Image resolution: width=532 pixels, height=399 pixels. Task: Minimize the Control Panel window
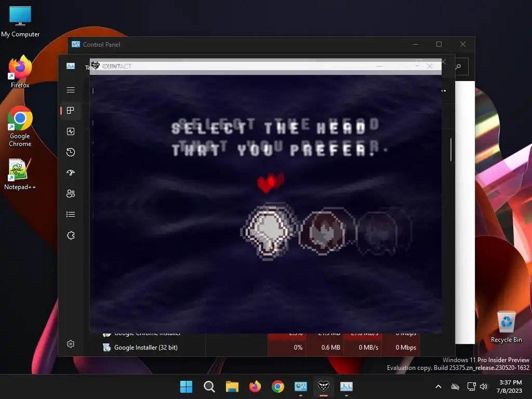[x=416, y=45]
